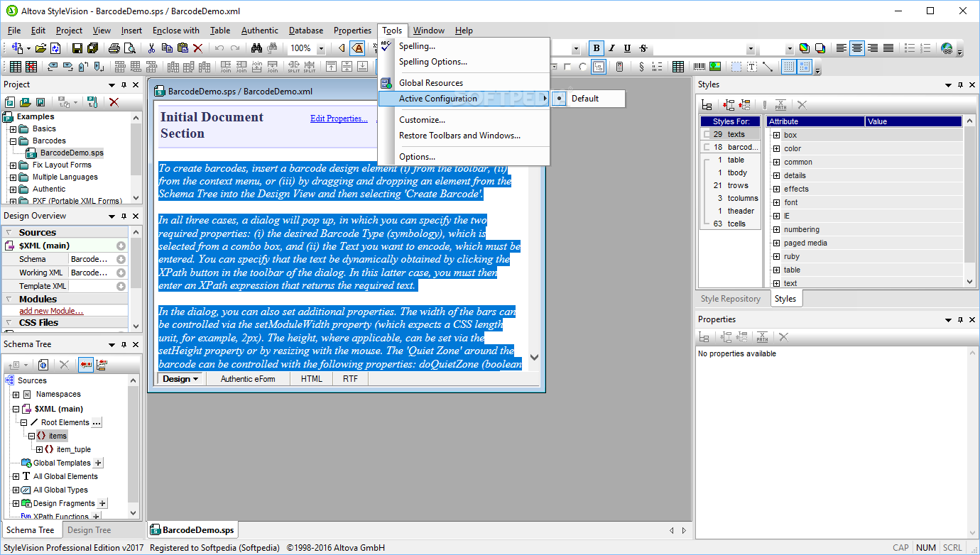Collapse the Barcodes project folder

pyautogui.click(x=13, y=141)
